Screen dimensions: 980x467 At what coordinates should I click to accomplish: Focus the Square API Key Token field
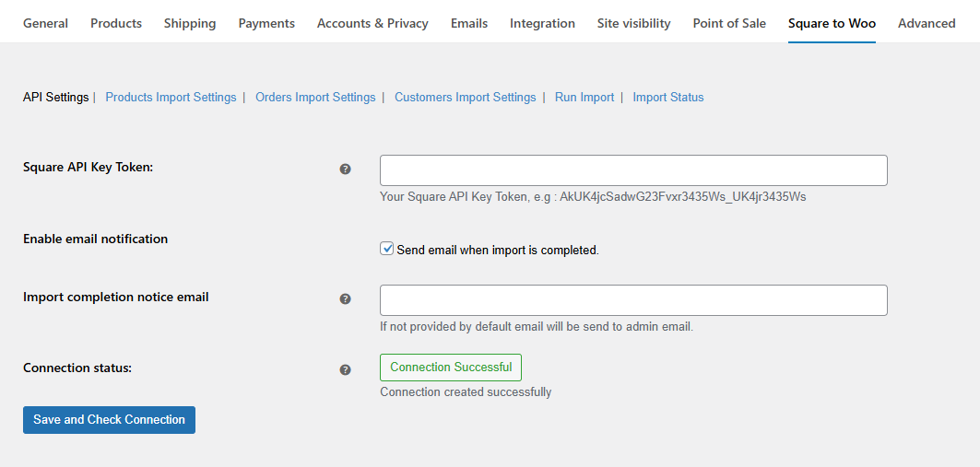633,170
